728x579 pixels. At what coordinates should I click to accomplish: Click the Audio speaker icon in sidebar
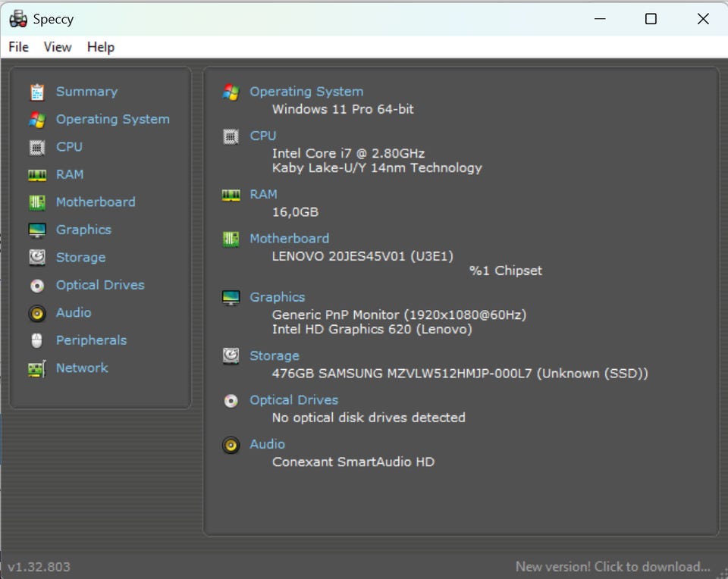tap(36, 313)
